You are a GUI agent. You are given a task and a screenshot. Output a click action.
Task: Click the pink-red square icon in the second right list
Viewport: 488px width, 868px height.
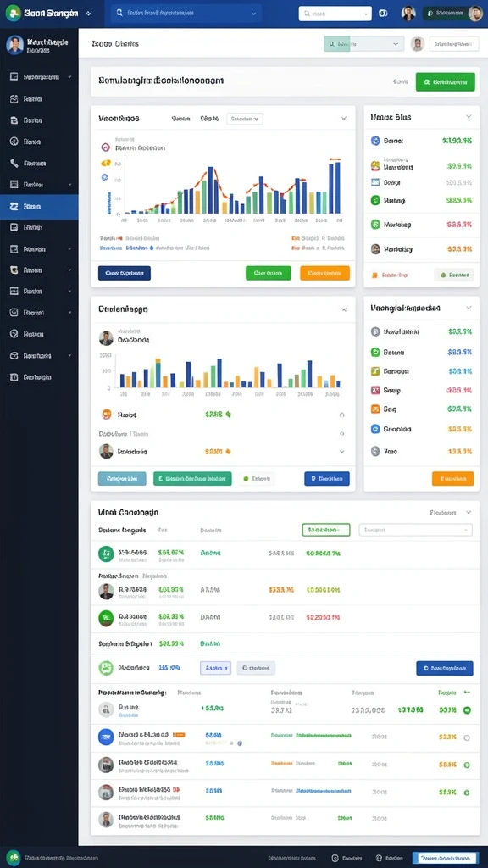375,390
